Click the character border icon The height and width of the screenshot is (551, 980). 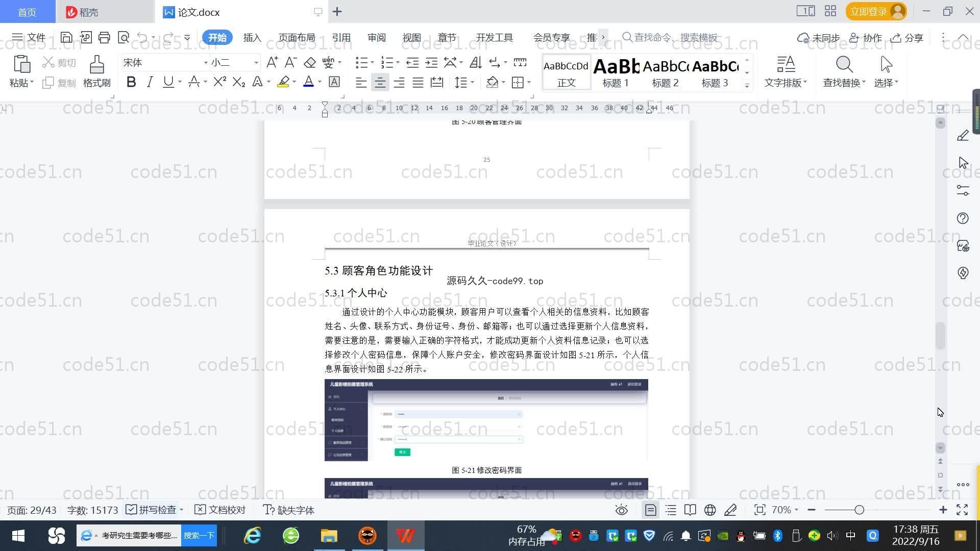(334, 82)
